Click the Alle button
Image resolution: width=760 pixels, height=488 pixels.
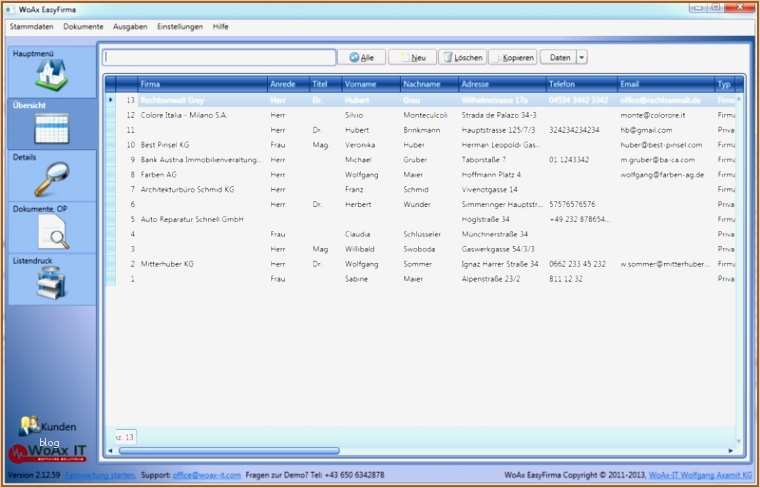(x=362, y=58)
